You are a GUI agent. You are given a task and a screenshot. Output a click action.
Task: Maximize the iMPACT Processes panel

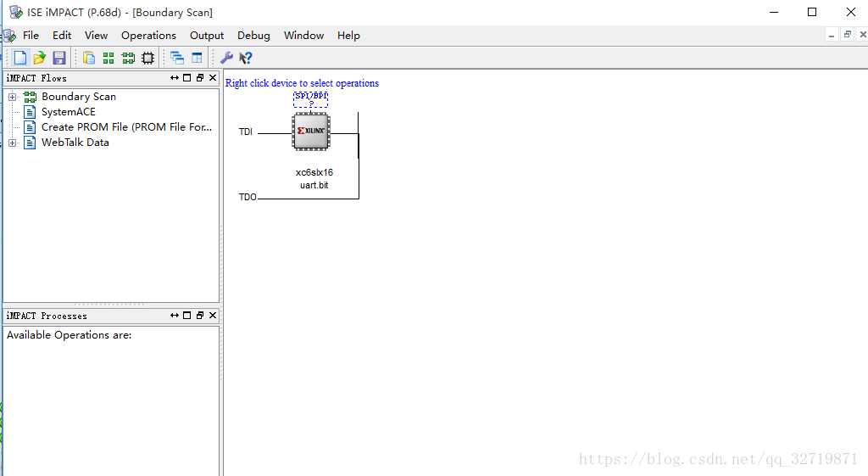(187, 316)
